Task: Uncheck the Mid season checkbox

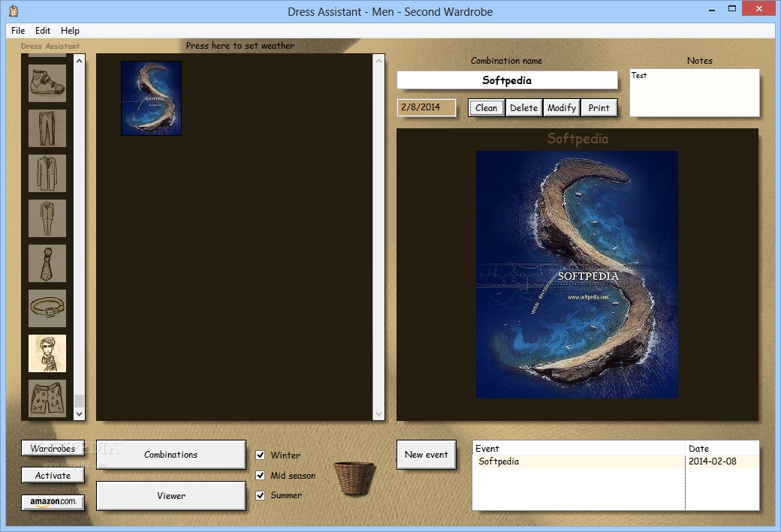Action: pos(260,475)
